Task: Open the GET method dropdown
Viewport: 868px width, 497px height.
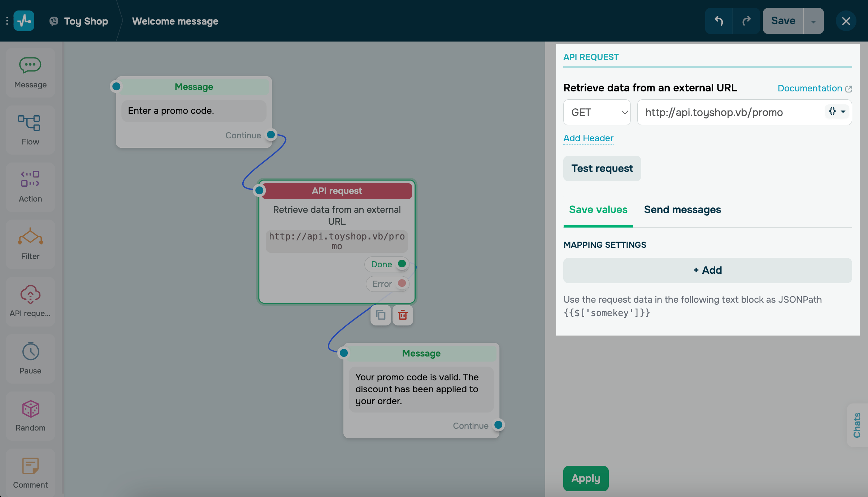Action: (597, 112)
